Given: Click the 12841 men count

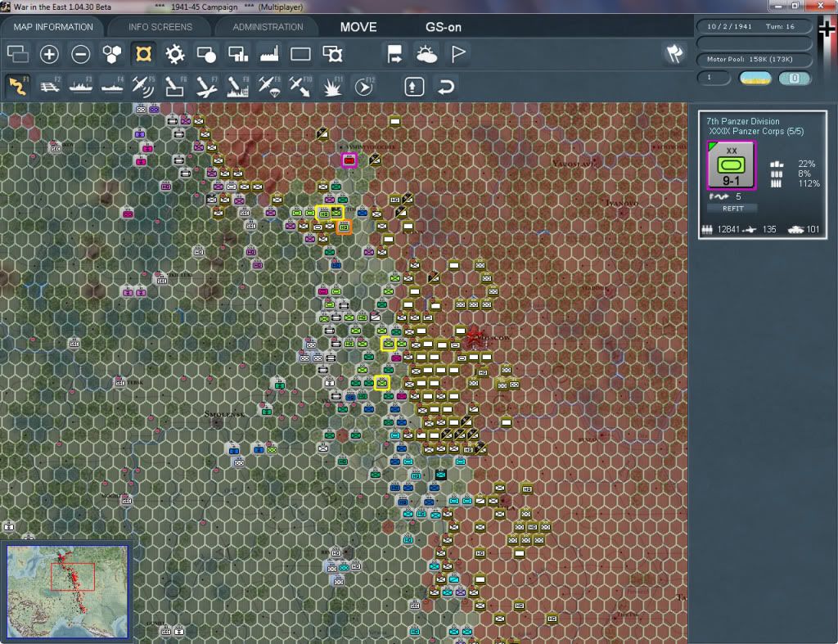Looking at the screenshot, I should pos(728,229).
